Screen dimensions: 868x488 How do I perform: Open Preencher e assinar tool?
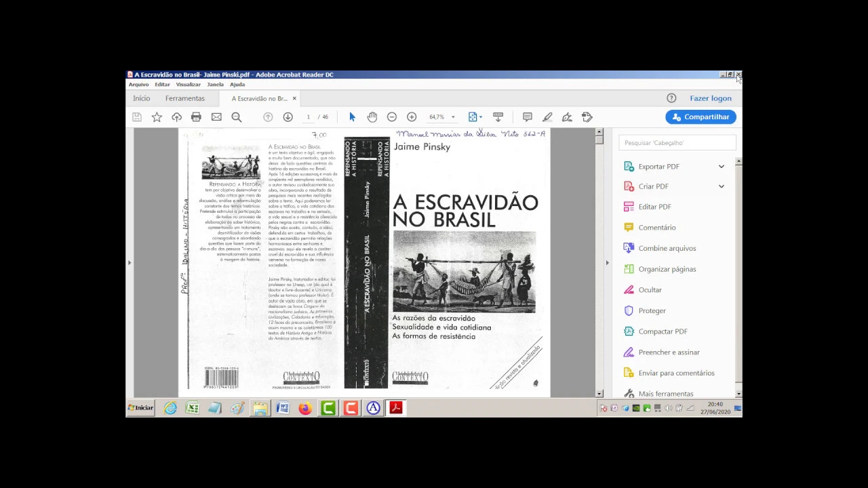(x=669, y=352)
